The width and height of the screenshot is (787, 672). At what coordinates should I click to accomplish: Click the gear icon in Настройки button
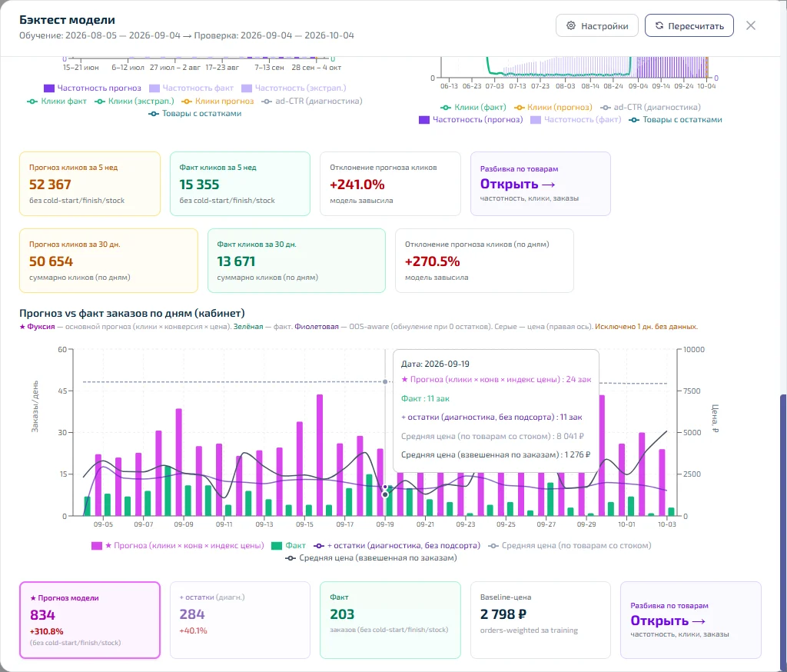(x=571, y=25)
